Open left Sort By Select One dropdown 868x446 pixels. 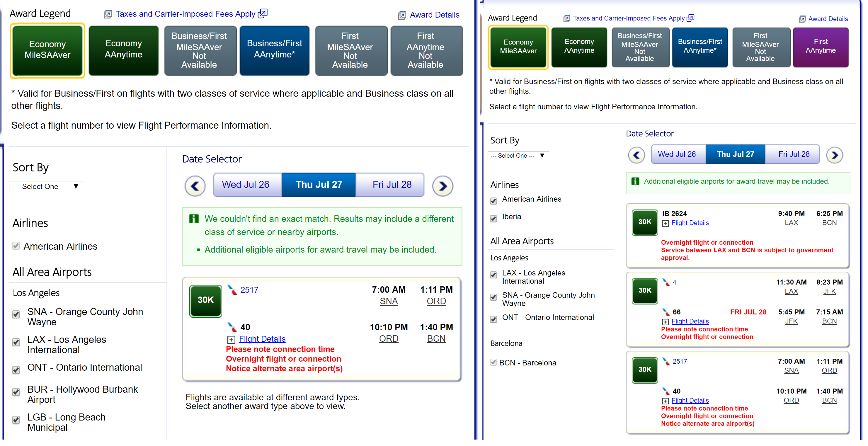tap(46, 186)
